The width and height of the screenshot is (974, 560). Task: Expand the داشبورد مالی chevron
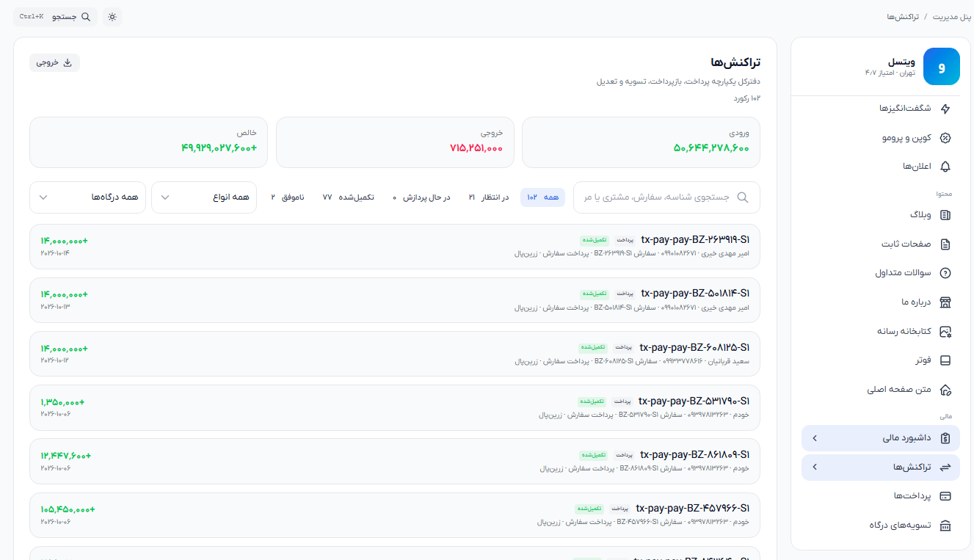pyautogui.click(x=815, y=438)
